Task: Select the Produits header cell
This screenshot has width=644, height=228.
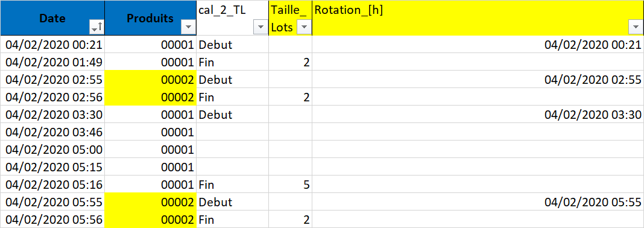Action: tap(151, 18)
